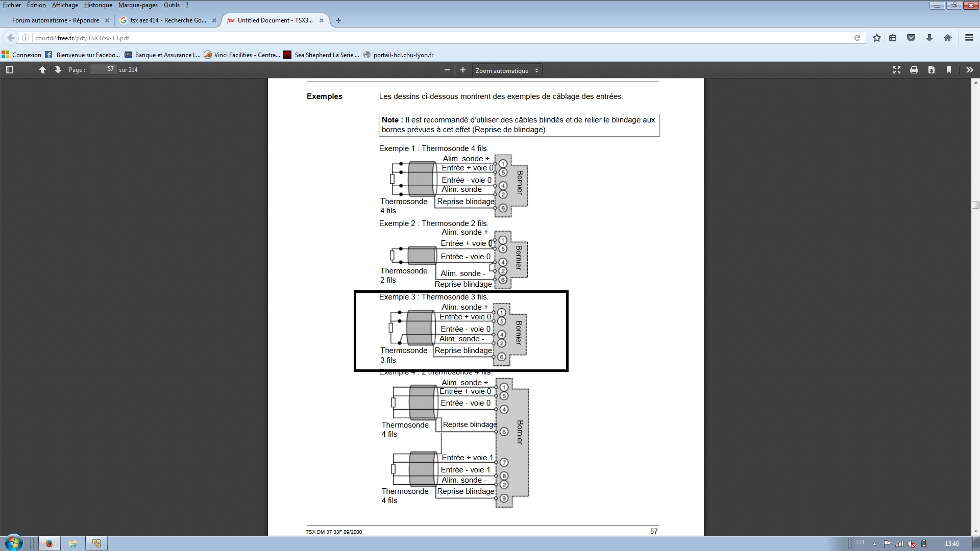The height and width of the screenshot is (551, 980).
Task: Zoom out the PDF document
Action: pos(447,70)
